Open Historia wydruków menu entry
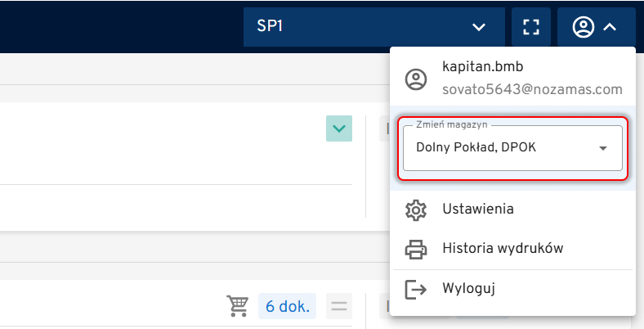This screenshot has height=329, width=644. [x=502, y=249]
